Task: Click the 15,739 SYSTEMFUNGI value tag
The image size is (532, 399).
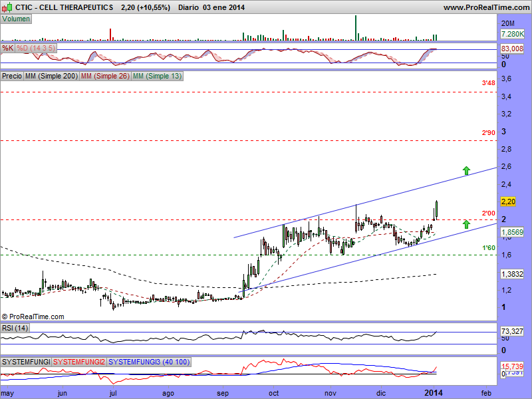Action: point(512,366)
